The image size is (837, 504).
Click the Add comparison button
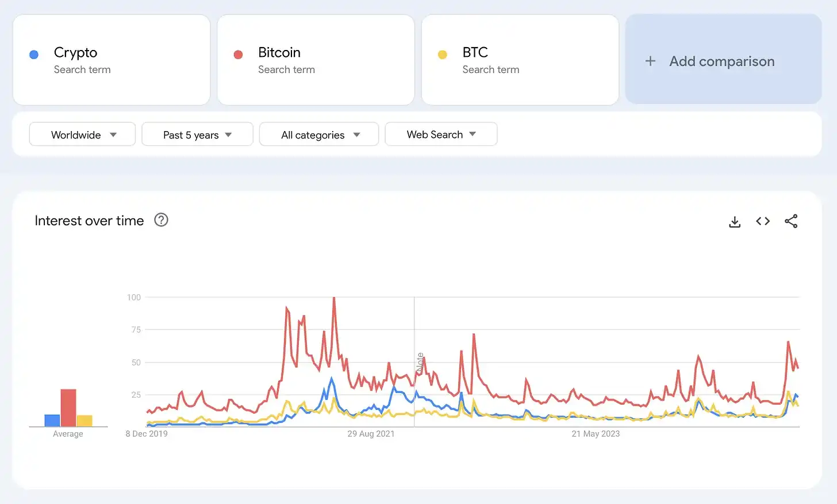pos(722,61)
